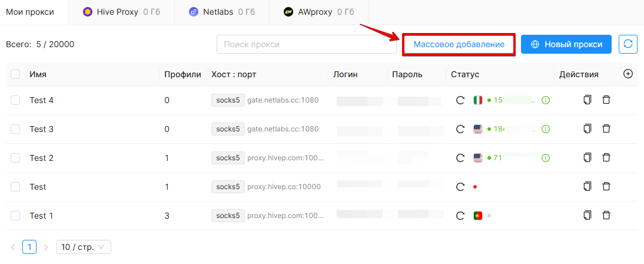Viewport: 644px width, 264px height.
Task: Go to previous page arrow
Action: point(13,247)
